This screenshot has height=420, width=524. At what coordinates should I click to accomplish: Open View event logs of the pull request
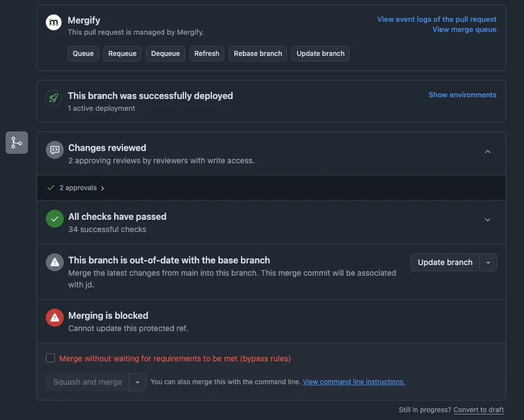[x=436, y=18]
